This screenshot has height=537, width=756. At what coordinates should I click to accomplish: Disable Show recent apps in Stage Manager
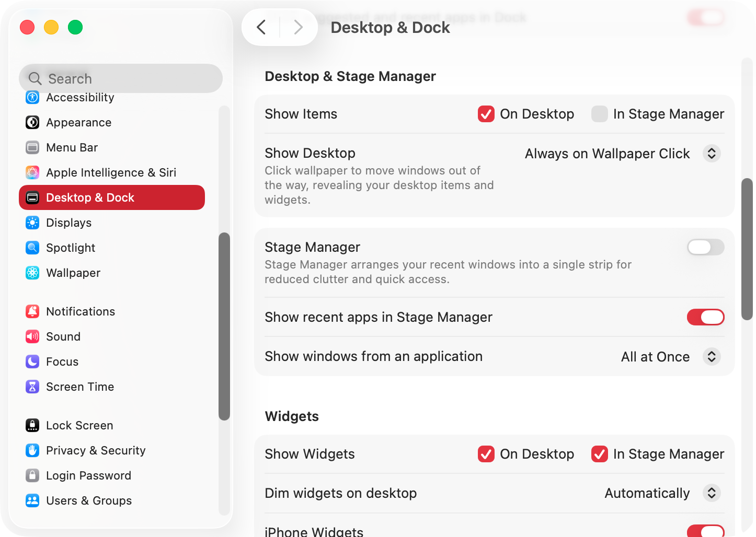tap(705, 317)
